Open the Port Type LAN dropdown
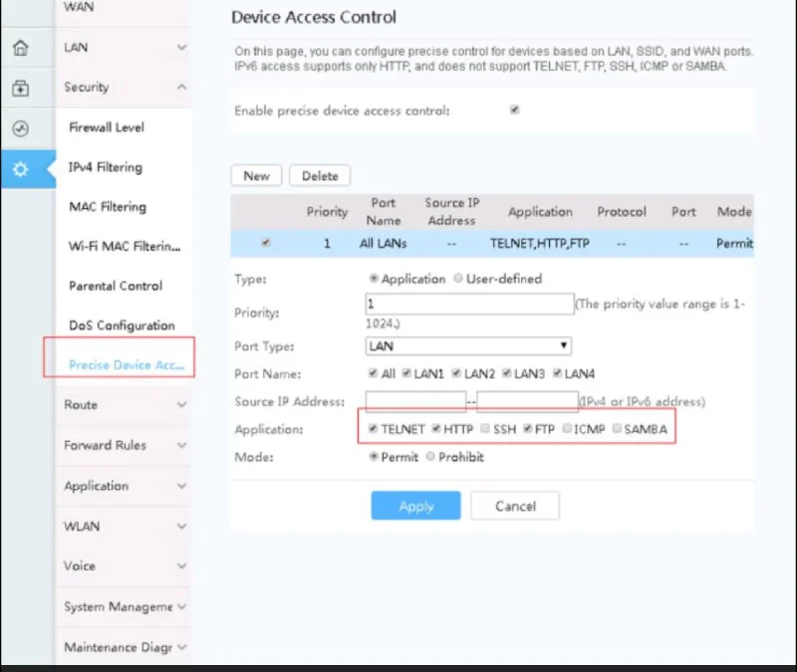Image resolution: width=797 pixels, height=672 pixels. 468,346
